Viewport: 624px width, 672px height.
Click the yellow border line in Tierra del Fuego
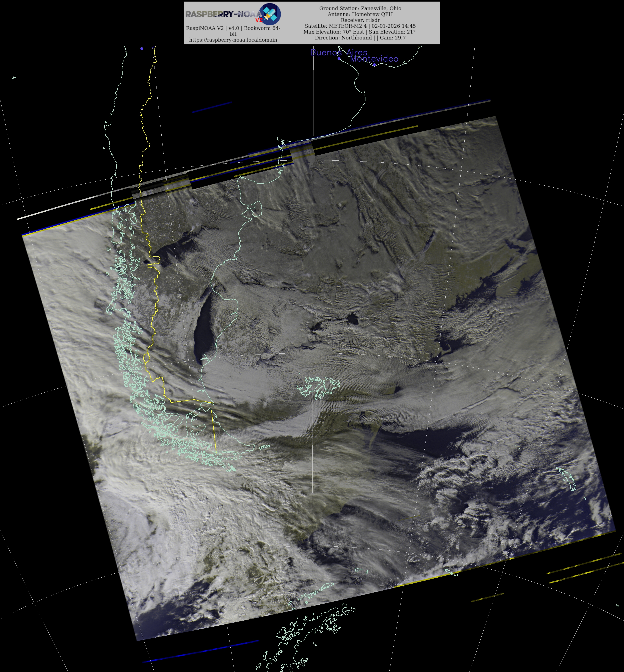click(214, 431)
